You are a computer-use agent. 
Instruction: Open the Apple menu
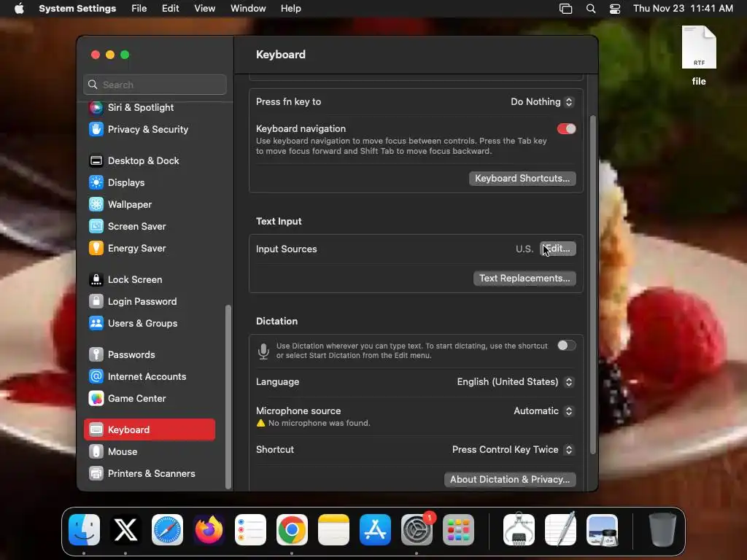[x=19, y=9]
